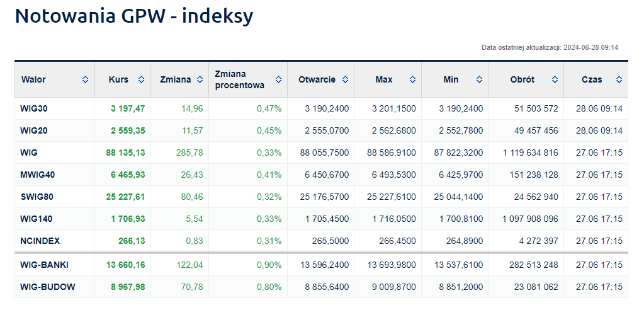
Task: Click the SWIG80 index name
Action: (x=37, y=197)
